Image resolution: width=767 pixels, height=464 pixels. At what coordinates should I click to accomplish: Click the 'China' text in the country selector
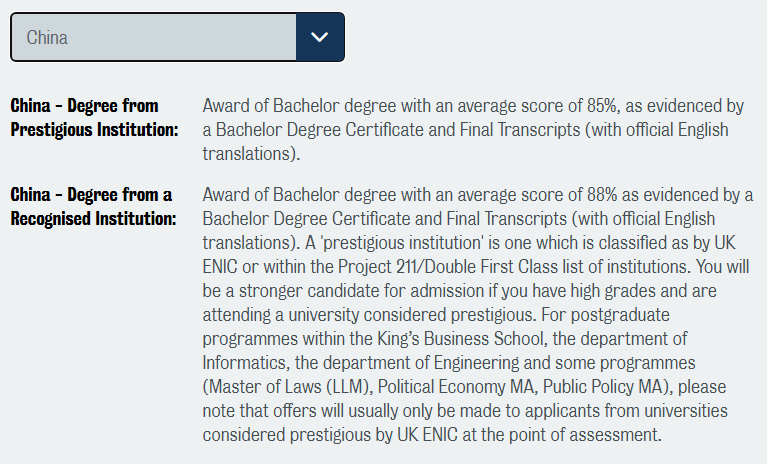pyautogui.click(x=47, y=38)
